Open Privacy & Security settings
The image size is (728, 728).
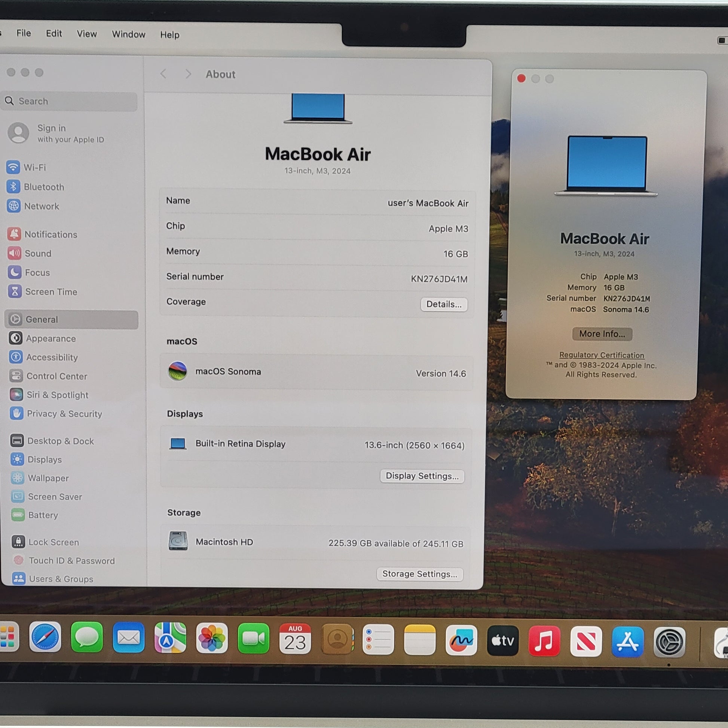(56, 414)
